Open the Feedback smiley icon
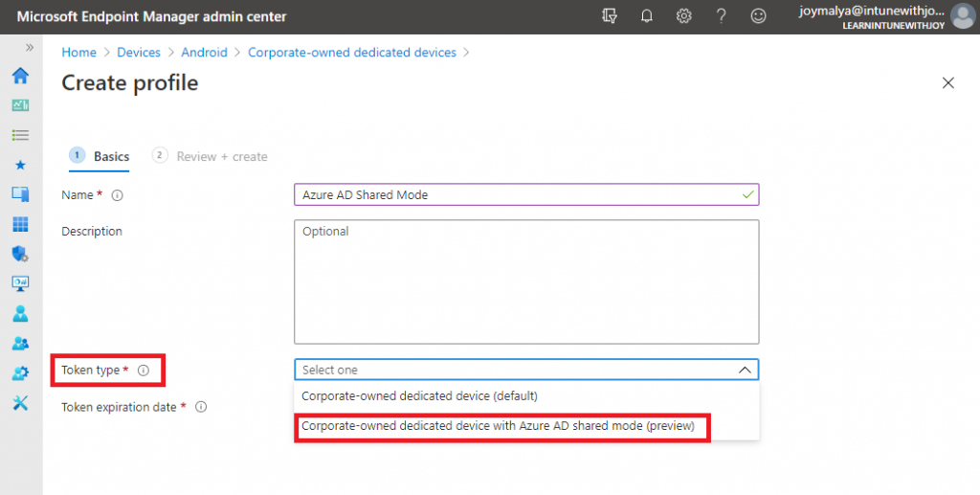The image size is (980, 495). (758, 16)
